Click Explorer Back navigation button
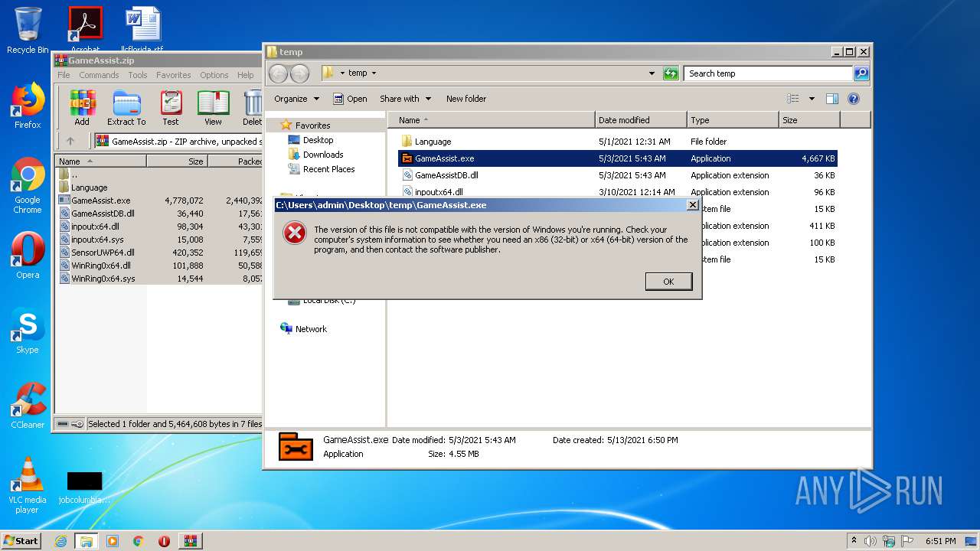Viewport: 980px width, 551px height. tap(278, 73)
